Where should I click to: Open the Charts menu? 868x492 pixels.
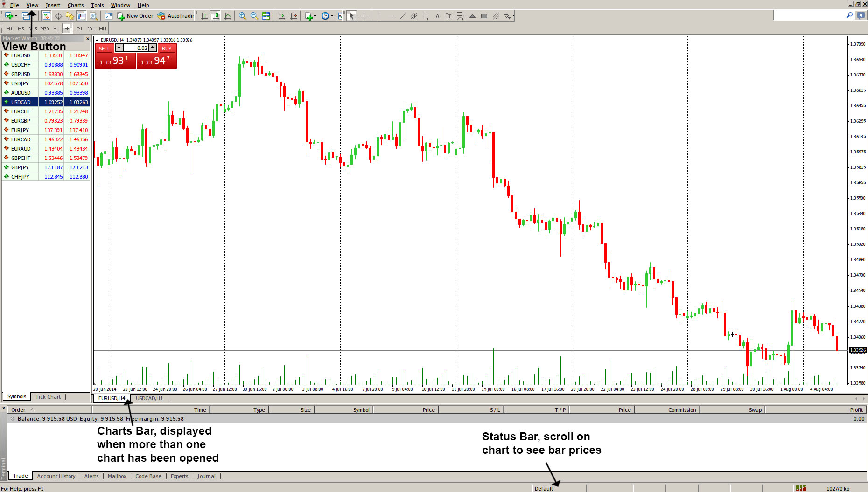76,5
